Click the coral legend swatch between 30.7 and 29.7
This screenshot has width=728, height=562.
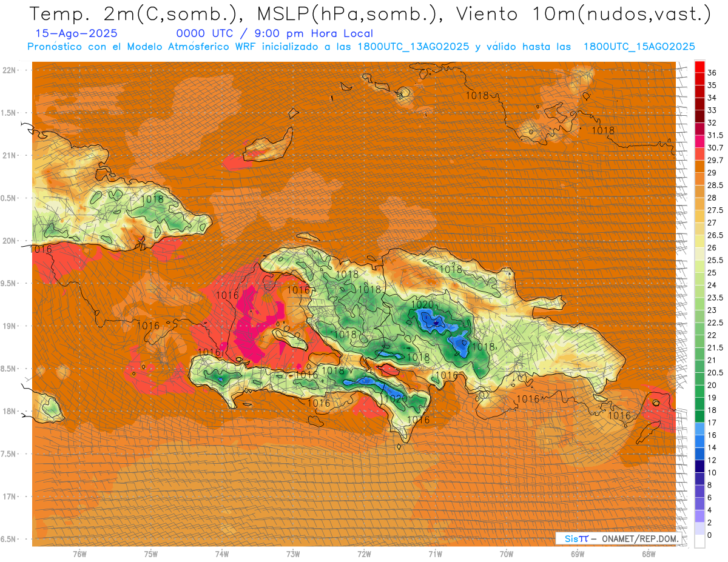[699, 154]
